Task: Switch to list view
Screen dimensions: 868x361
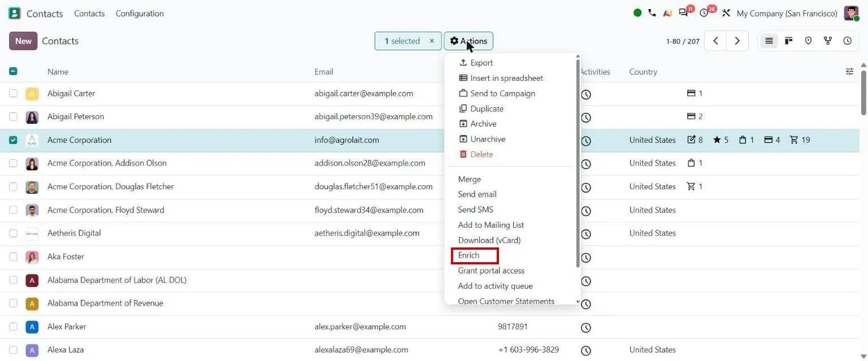Action: (769, 41)
